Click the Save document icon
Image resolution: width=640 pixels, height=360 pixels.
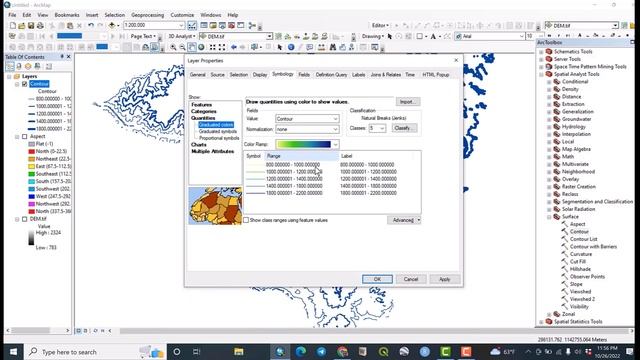click(x=31, y=25)
